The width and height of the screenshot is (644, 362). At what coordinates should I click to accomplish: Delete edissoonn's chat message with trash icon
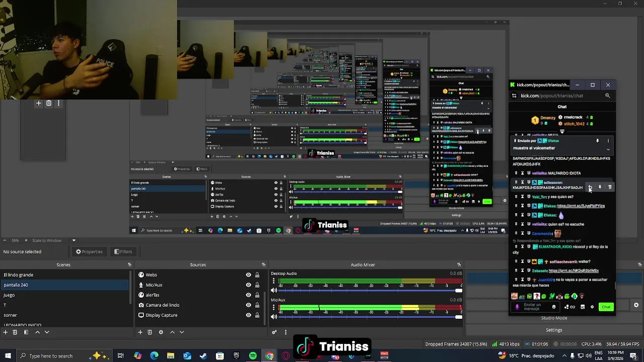pyautogui.click(x=610, y=187)
